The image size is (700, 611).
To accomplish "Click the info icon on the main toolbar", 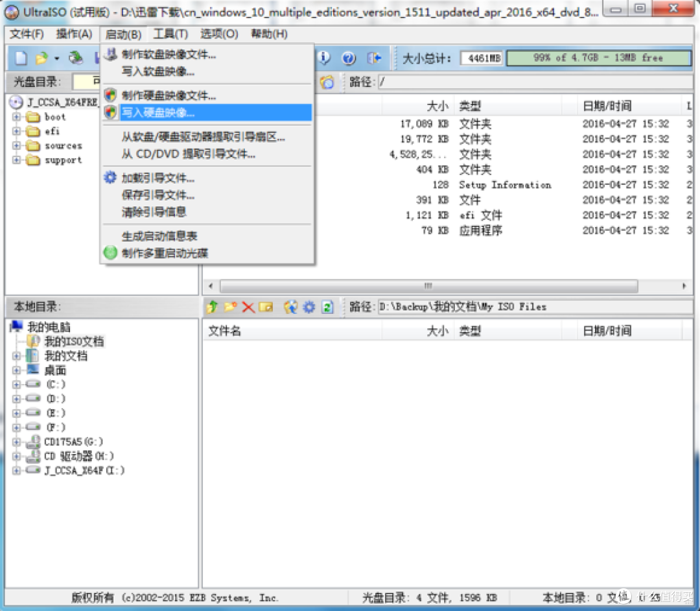I will click(x=323, y=58).
